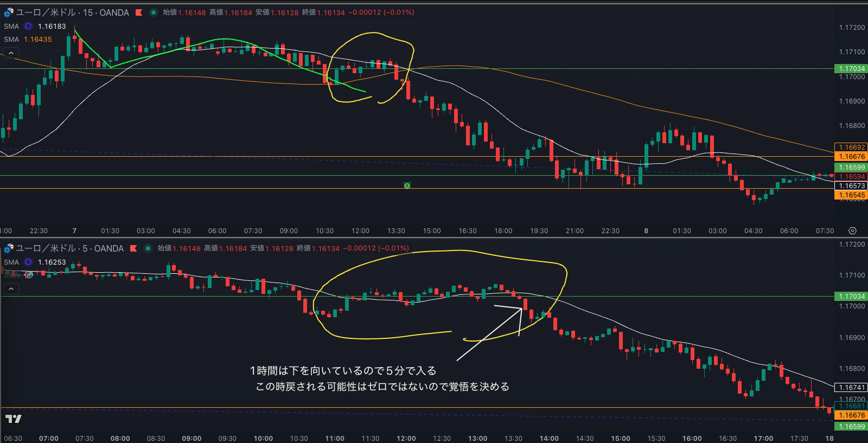
Task: Open chart settings gear on upper time axis
Action: [852, 230]
